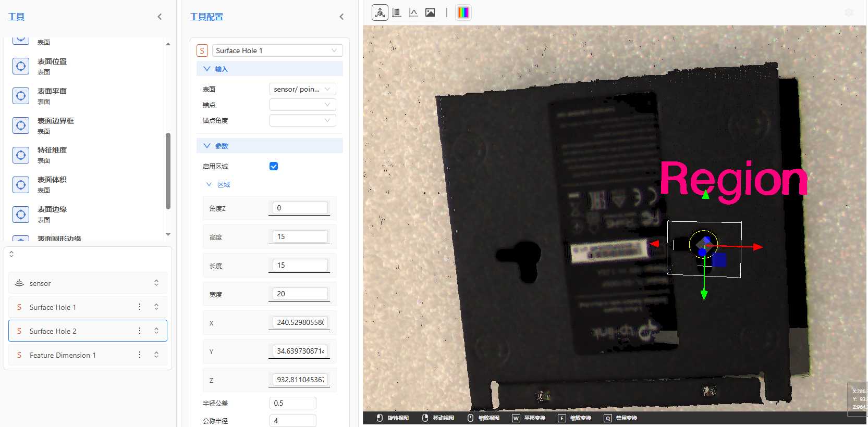
Task: Open more options for Surface Hole 1
Action: pos(140,307)
